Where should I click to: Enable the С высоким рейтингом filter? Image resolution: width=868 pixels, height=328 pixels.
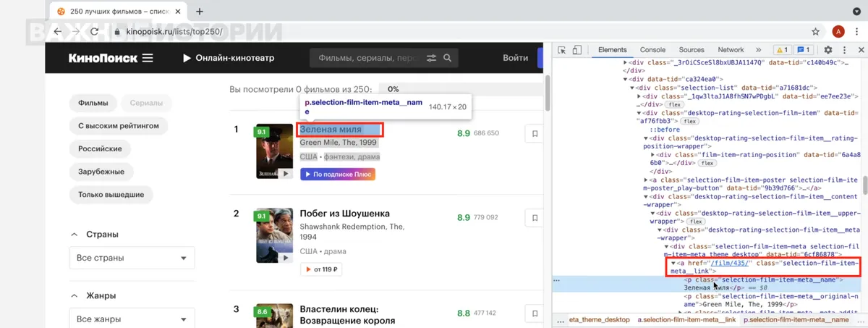(118, 126)
